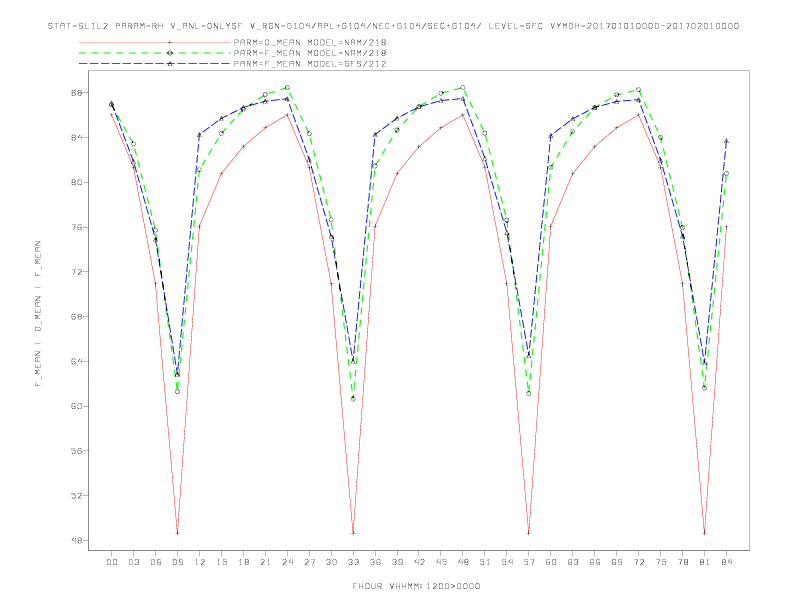Click x-axis tick label 42

coord(419,562)
